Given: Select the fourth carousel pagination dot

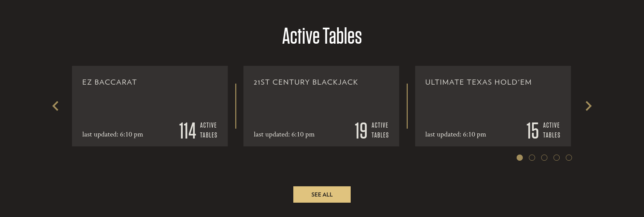Looking at the screenshot, I should coord(557,158).
